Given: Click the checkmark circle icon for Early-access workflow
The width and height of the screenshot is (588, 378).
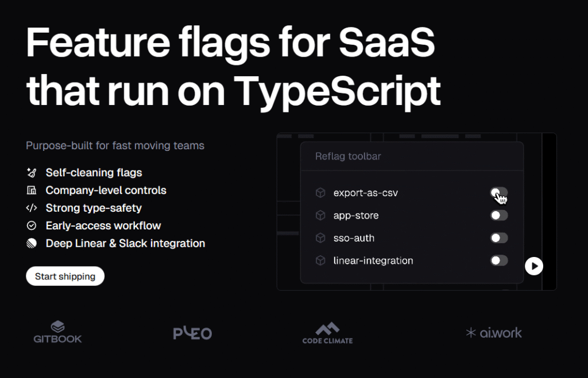Looking at the screenshot, I should [x=32, y=226].
